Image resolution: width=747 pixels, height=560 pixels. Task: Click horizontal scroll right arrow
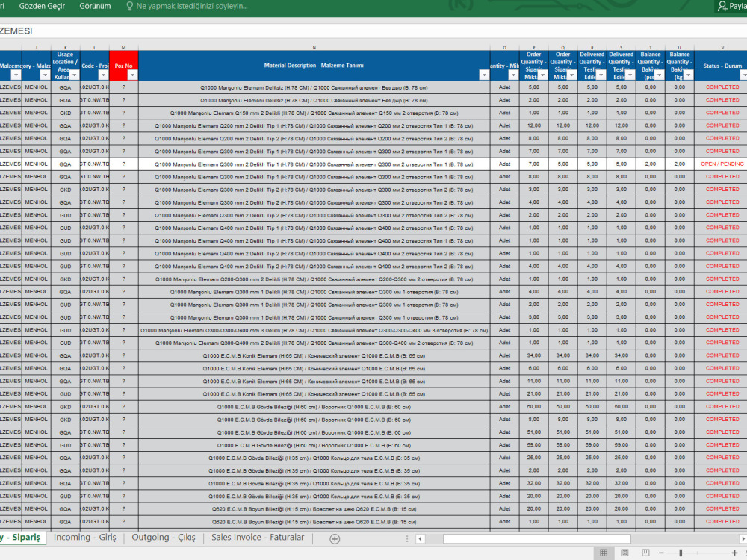pos(743,538)
